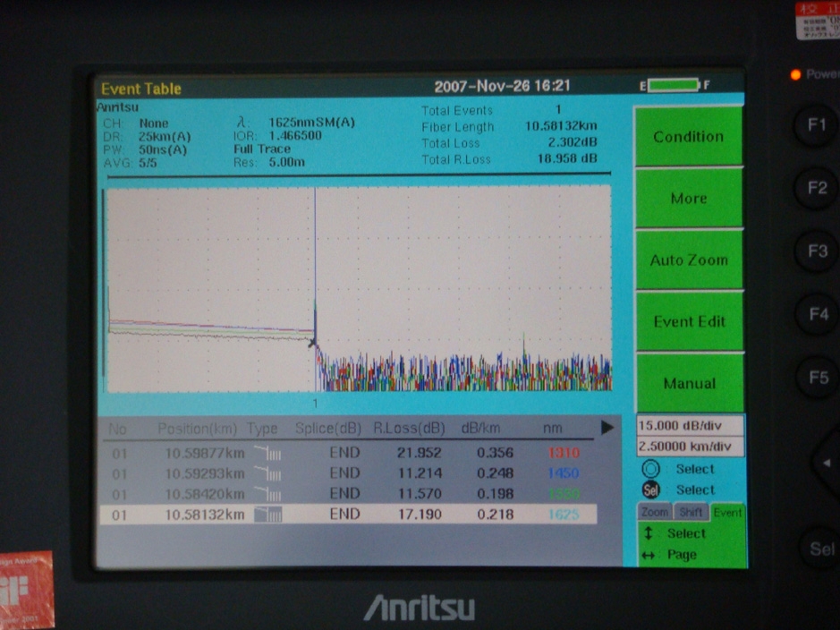
Task: Click attenuation value 0.218
Action: point(495,515)
